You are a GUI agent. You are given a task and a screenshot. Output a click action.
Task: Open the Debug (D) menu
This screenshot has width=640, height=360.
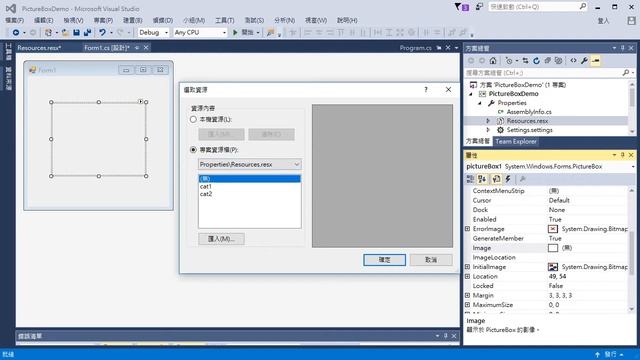pyautogui.click(x=162, y=20)
